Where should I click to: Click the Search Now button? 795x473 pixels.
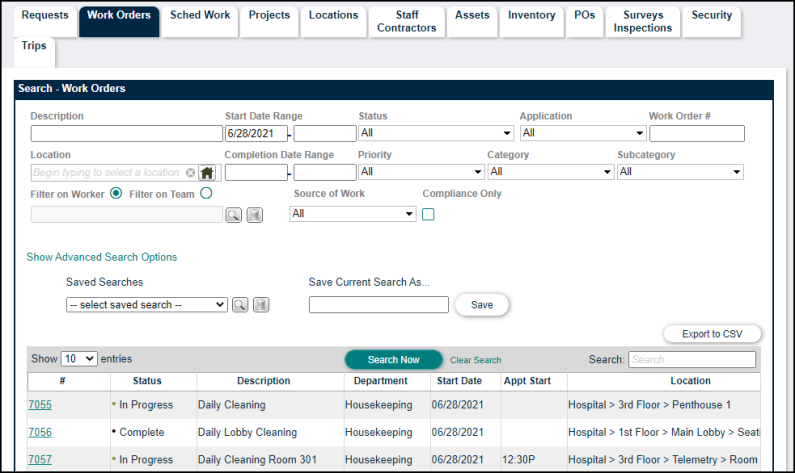tap(393, 359)
